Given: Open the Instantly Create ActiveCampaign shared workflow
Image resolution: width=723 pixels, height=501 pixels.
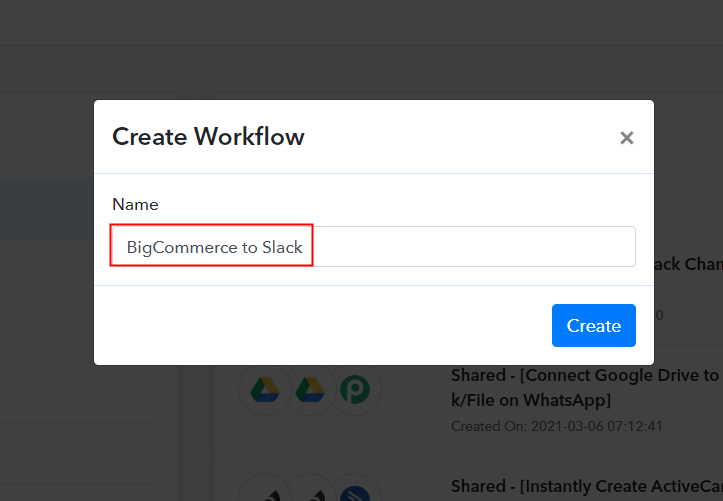Looking at the screenshot, I should pos(584,486).
